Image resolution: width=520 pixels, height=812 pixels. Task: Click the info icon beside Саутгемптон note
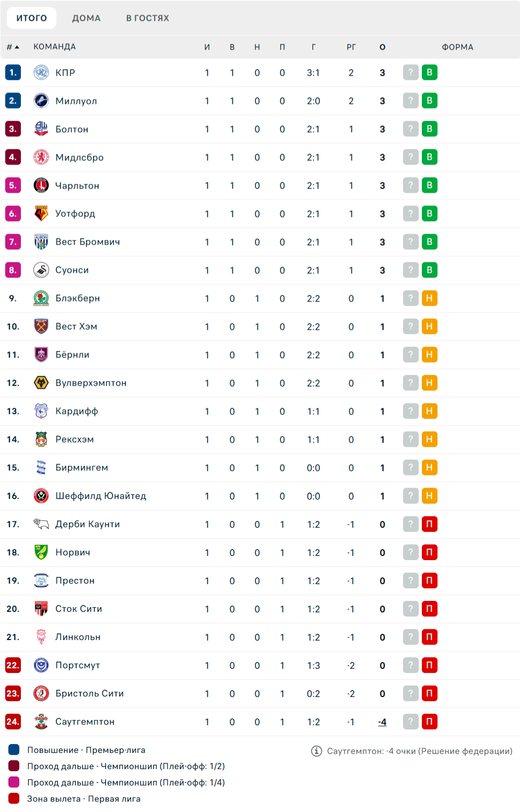click(316, 751)
